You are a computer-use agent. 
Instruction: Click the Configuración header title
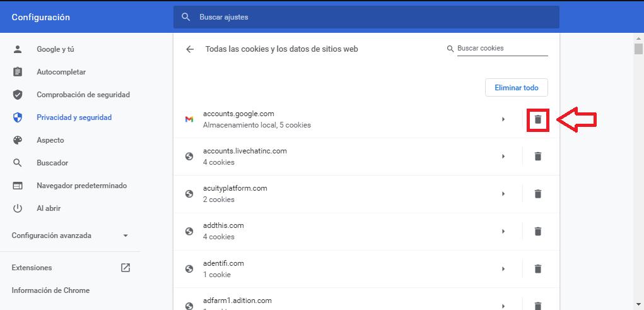point(40,17)
